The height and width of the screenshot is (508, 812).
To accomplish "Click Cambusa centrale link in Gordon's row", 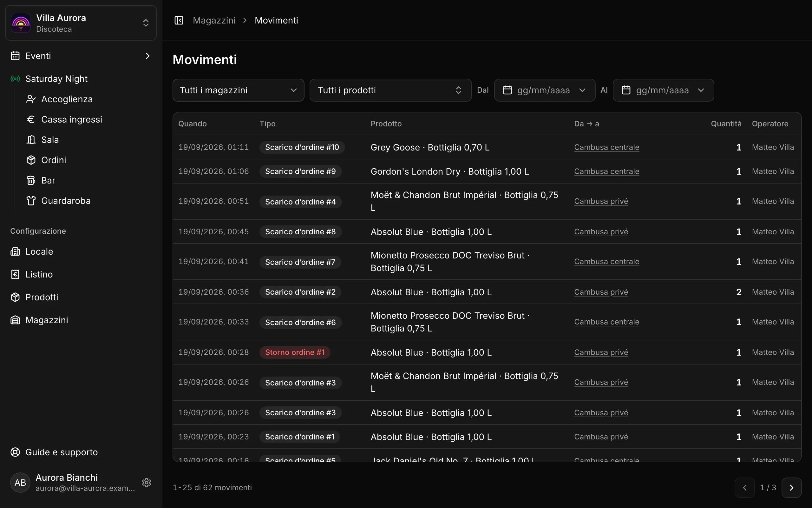I will point(606,171).
